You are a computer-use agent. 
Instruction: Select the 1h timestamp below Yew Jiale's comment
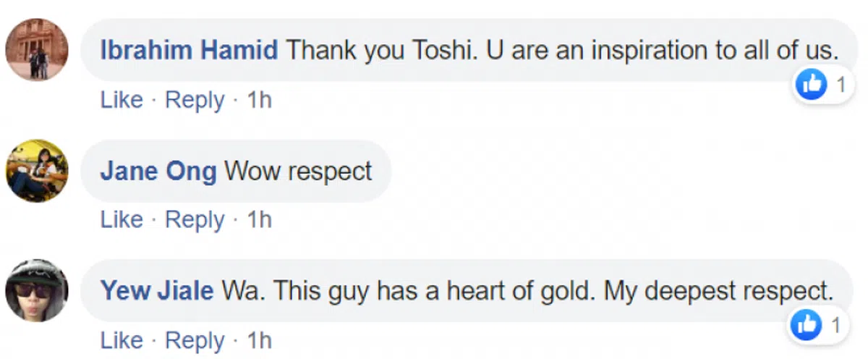pos(260,340)
